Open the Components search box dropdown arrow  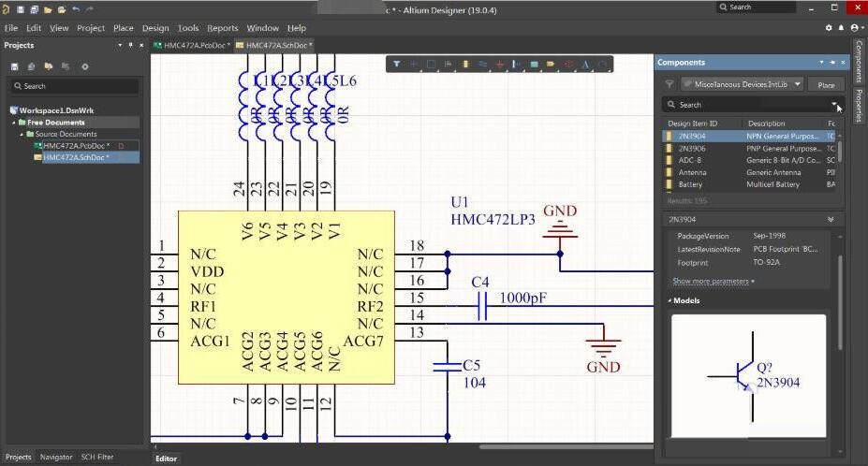(x=833, y=104)
